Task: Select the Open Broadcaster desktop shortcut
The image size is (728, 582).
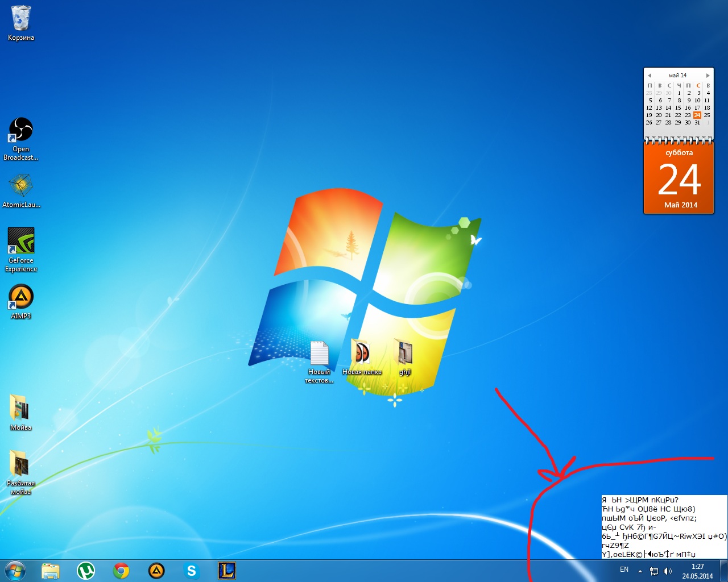Action: click(x=21, y=139)
